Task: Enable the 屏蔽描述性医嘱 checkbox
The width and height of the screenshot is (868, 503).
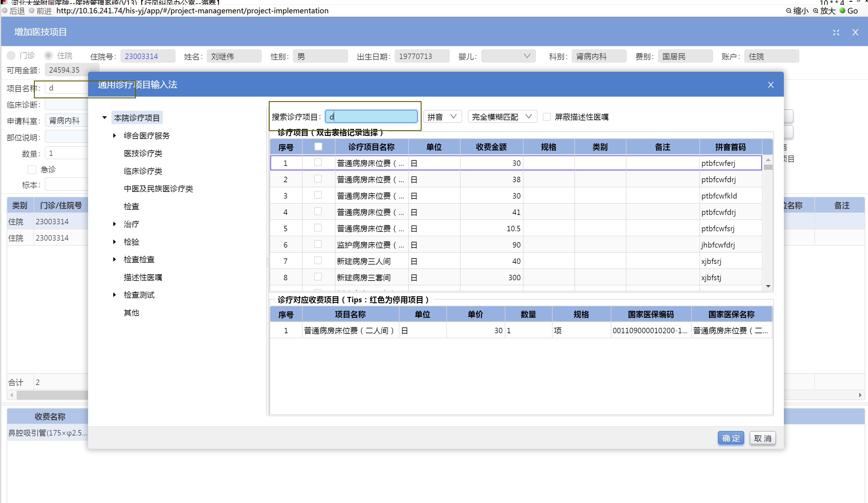Action: coord(547,117)
